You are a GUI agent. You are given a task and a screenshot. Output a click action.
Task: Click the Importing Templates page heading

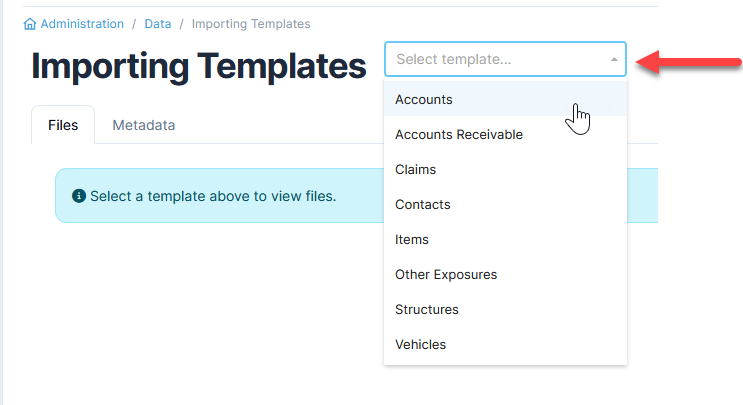(199, 66)
